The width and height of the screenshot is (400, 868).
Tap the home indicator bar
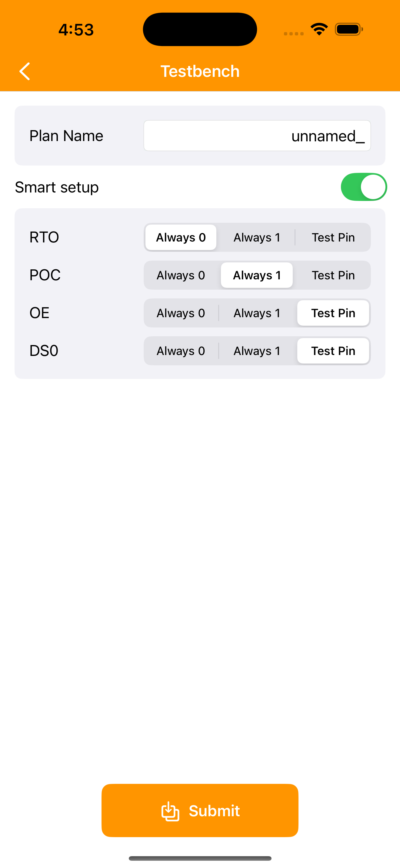click(x=200, y=858)
